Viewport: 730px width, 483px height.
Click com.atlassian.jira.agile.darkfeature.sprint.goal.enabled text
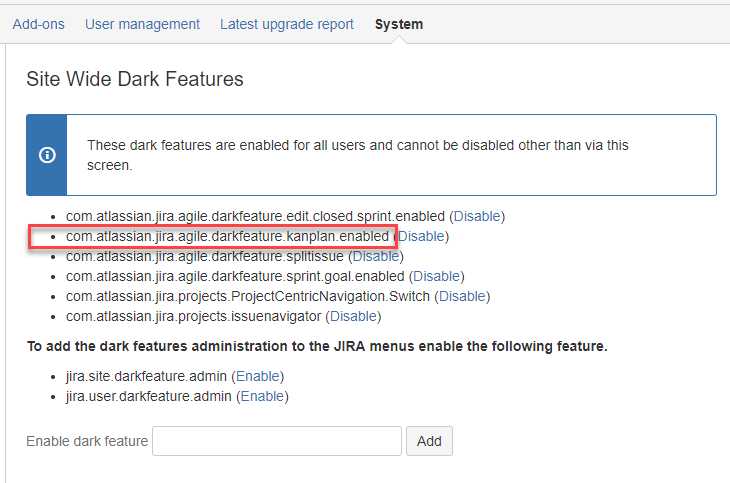pos(235,276)
